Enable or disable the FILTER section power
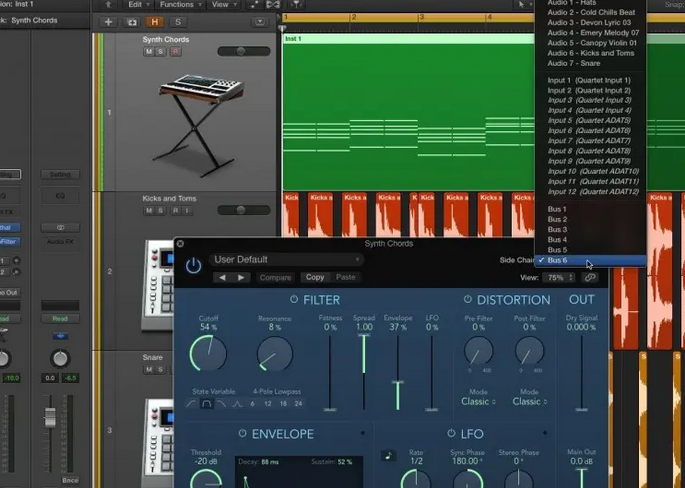The image size is (685, 488). [294, 300]
